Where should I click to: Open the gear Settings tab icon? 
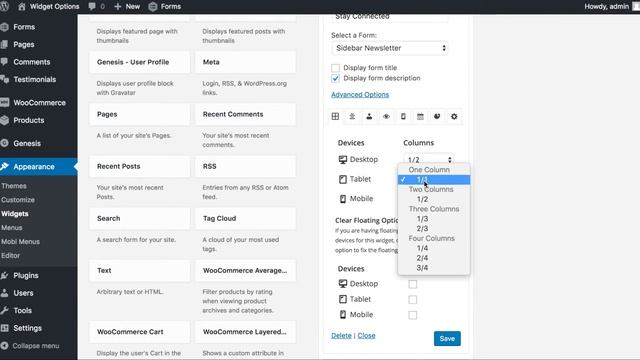[x=454, y=116]
